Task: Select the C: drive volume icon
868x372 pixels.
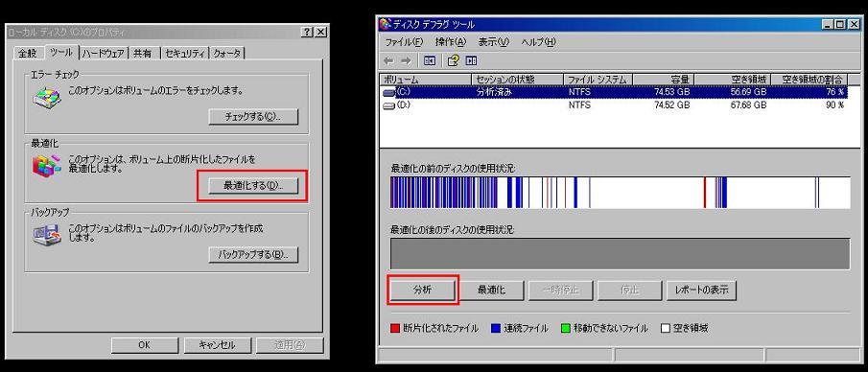Action: [389, 92]
